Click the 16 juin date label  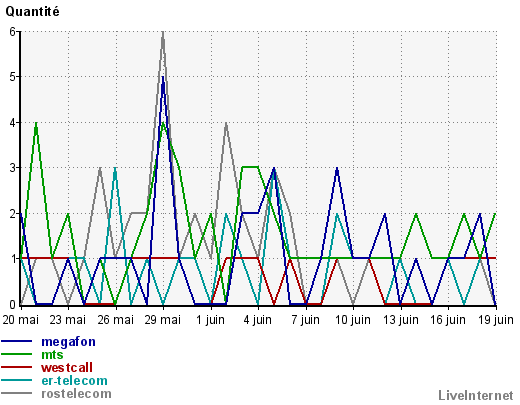click(x=448, y=320)
